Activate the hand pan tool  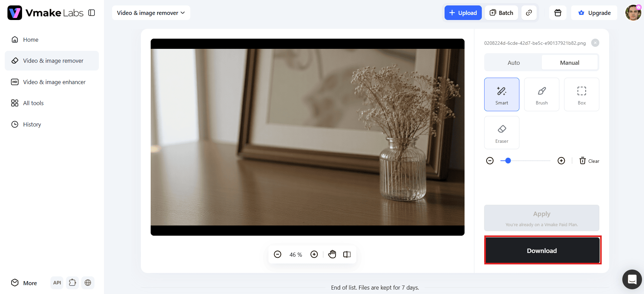[x=332, y=254]
